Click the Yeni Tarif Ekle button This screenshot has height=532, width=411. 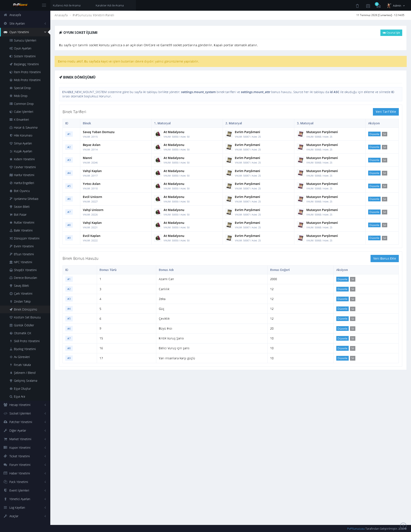[x=386, y=111]
